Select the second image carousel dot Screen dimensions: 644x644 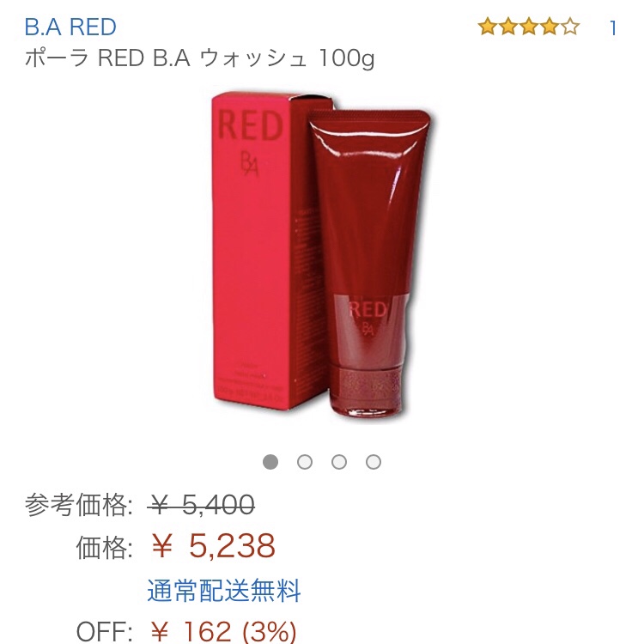[304, 462]
